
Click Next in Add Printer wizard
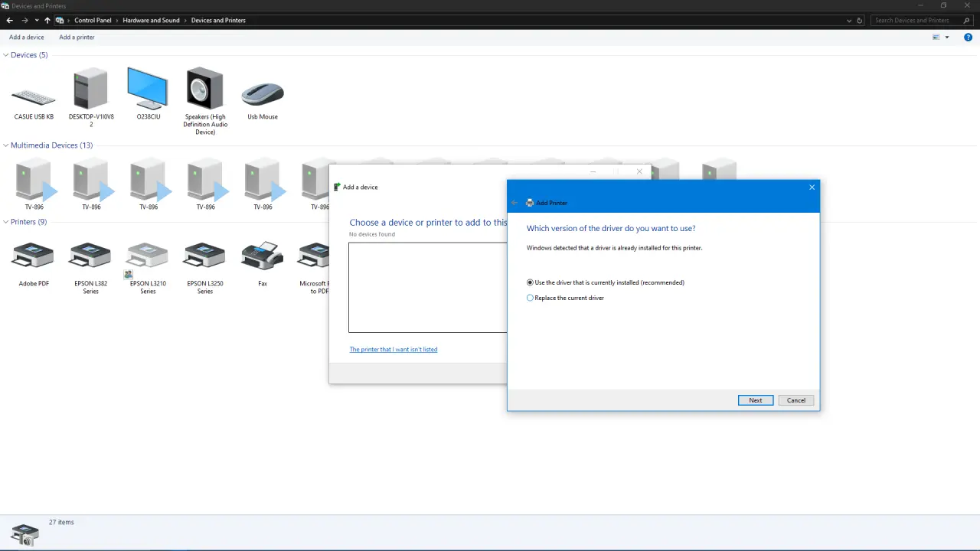click(756, 400)
